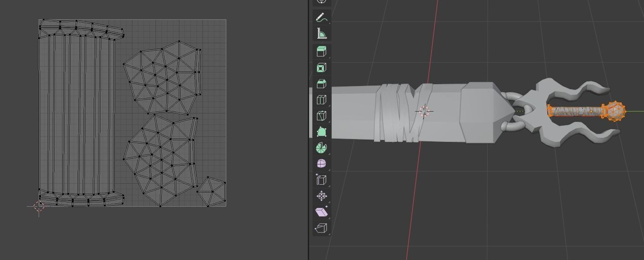Select the Smooth vertices tool
The image size is (644, 260).
[x=322, y=164]
